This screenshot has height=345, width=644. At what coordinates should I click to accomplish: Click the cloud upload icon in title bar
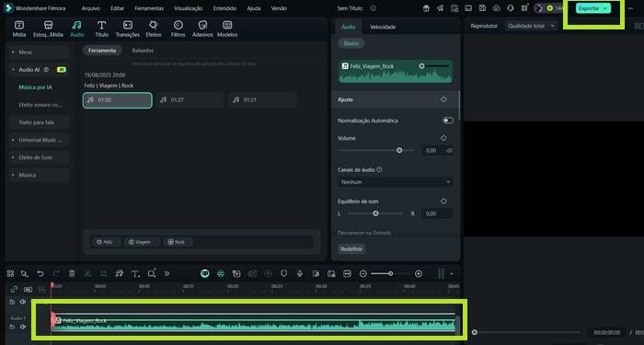(x=496, y=8)
